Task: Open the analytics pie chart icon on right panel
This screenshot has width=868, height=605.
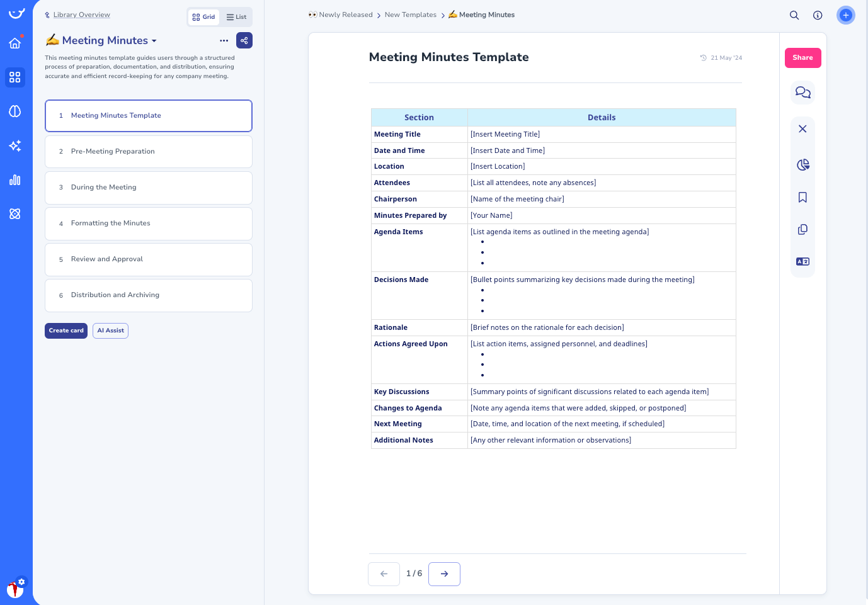Action: pos(802,164)
